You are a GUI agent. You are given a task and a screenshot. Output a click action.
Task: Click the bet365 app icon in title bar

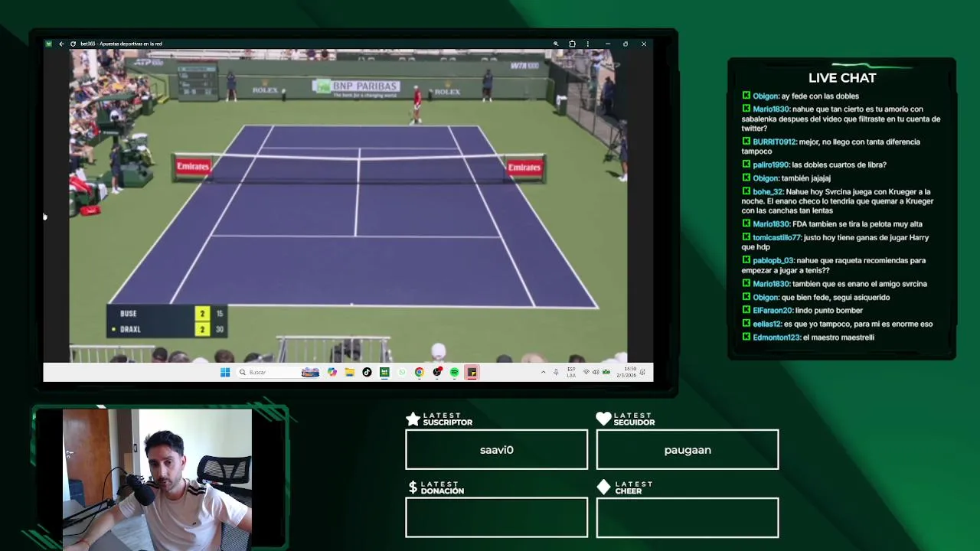click(48, 44)
